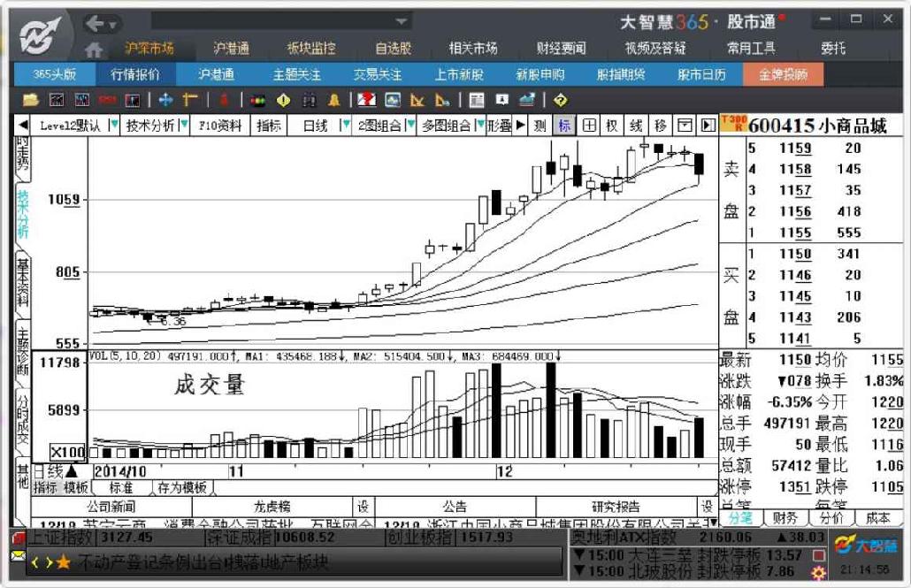Click the F10资料 button
Screen dimensions: 911x588
pos(219,126)
